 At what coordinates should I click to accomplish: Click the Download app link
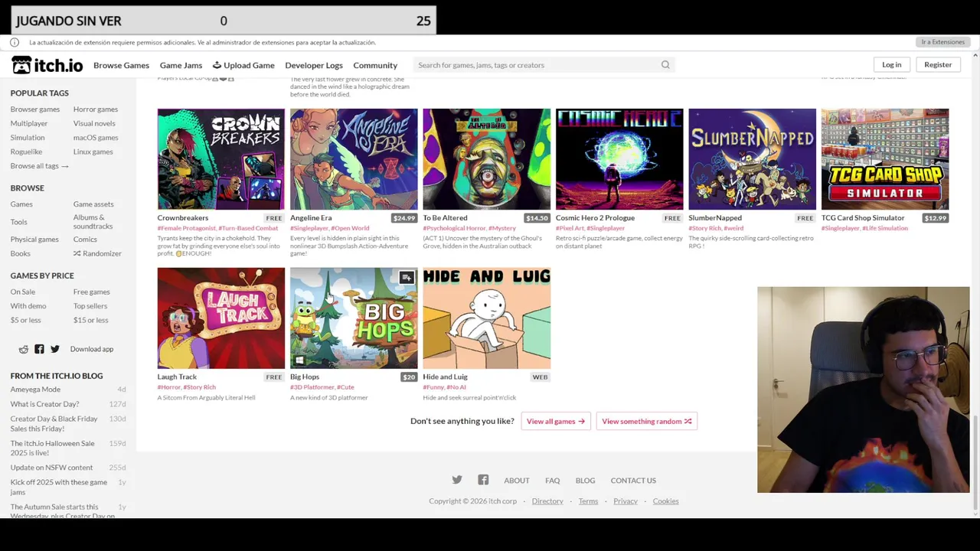coord(92,349)
